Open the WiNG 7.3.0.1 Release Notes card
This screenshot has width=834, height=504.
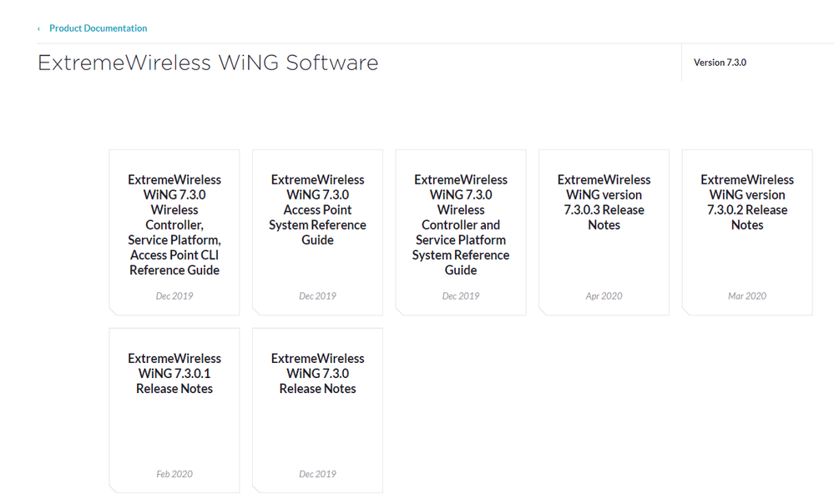[174, 373]
